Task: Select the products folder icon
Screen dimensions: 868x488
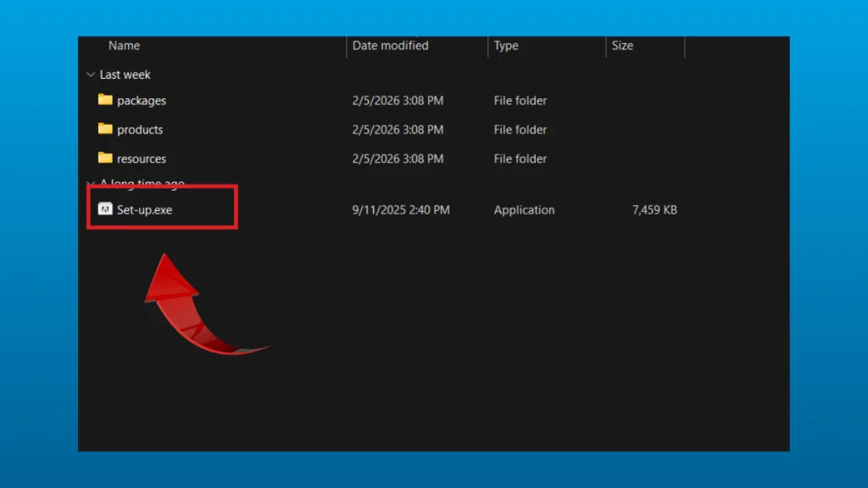Action: click(x=105, y=129)
